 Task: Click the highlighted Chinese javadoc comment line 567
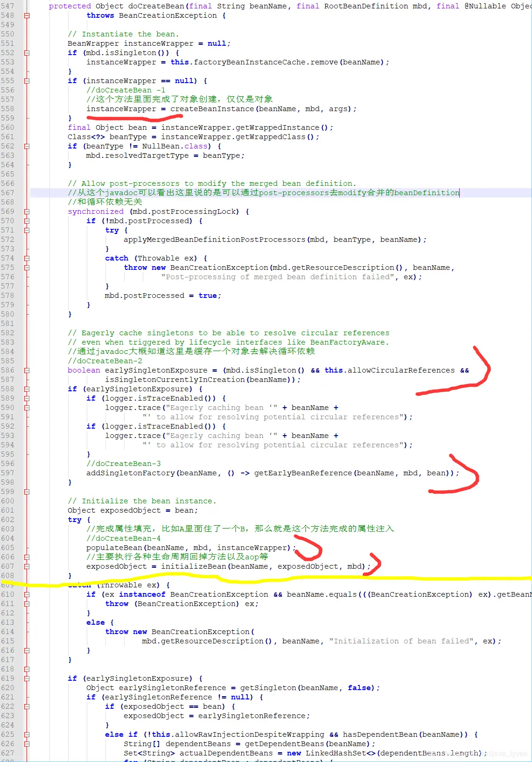coord(264,193)
